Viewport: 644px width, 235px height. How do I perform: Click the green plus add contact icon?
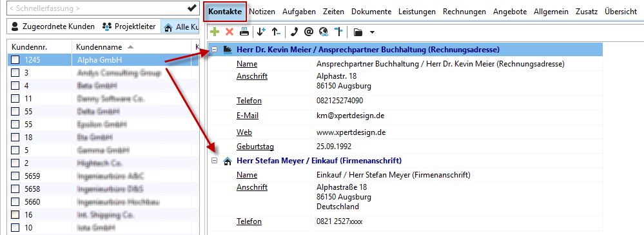[x=215, y=31]
